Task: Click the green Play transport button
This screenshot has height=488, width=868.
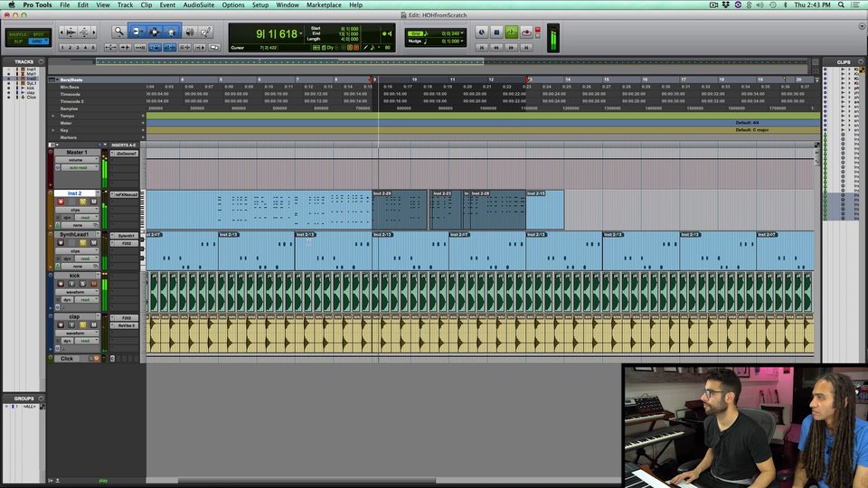Action: coord(512,33)
